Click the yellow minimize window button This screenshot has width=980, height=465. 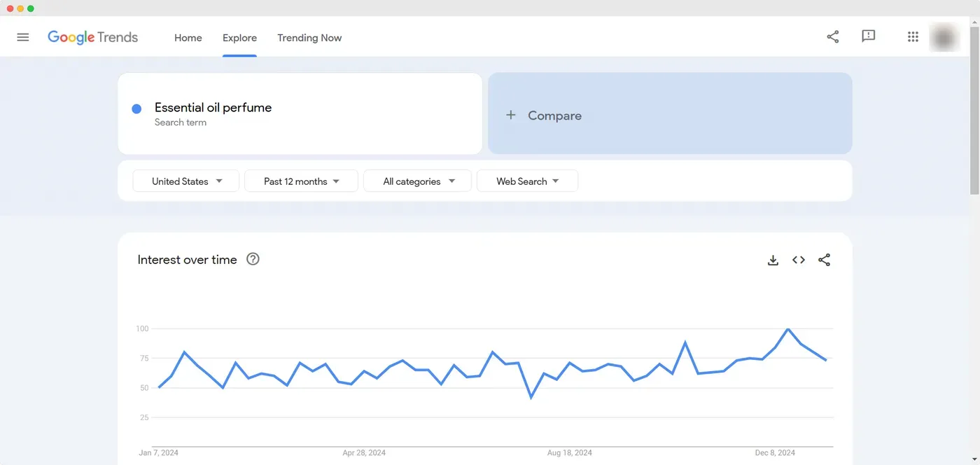(x=20, y=8)
